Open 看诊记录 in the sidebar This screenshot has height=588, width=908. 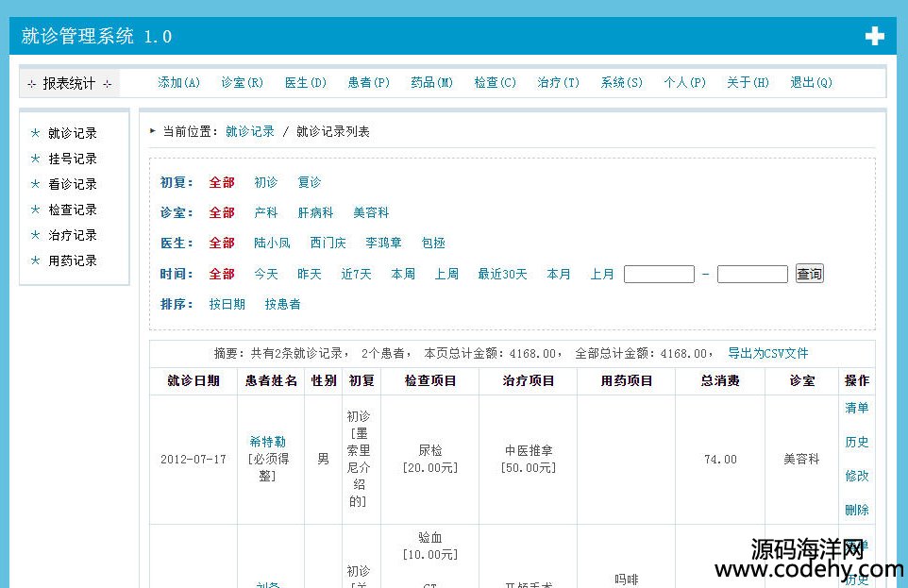click(x=73, y=184)
